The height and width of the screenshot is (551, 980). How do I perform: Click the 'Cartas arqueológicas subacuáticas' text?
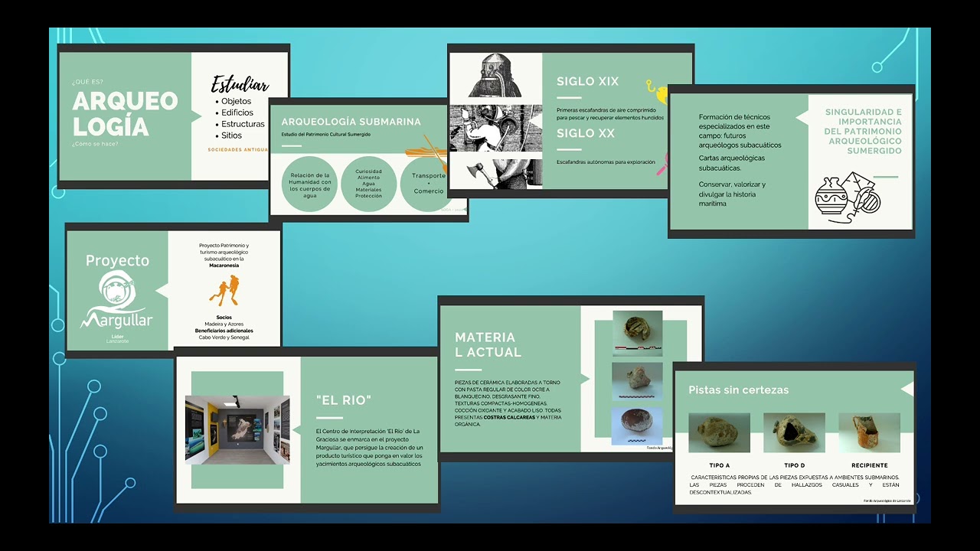point(732,163)
